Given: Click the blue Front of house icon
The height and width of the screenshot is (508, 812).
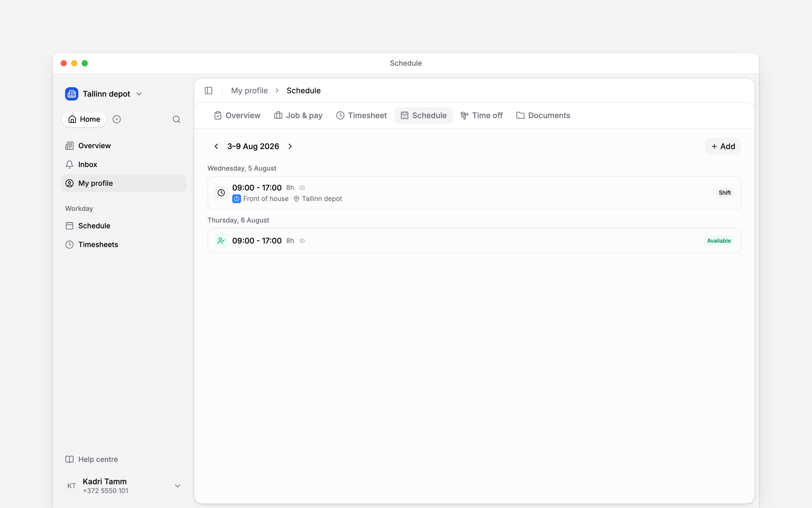Looking at the screenshot, I should 237,199.
